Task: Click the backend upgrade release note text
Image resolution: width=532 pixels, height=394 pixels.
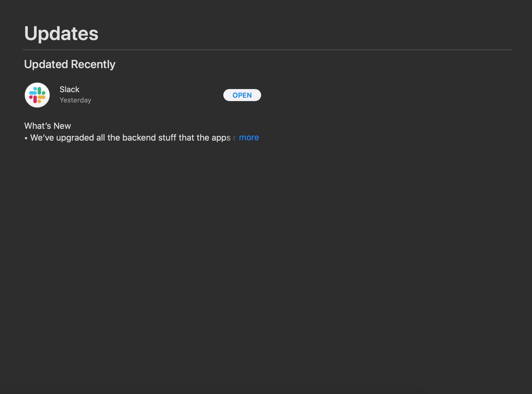Action: [130, 138]
